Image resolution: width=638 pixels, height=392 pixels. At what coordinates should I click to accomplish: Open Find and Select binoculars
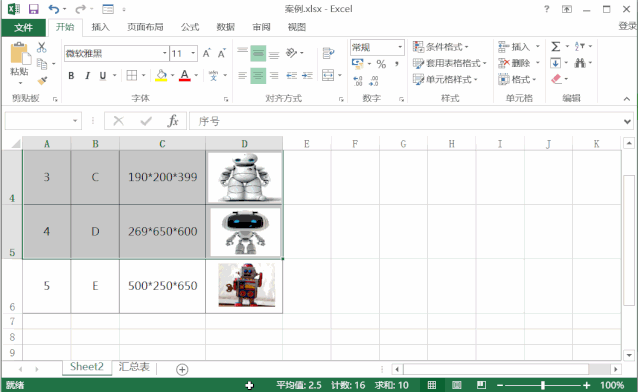(x=580, y=63)
